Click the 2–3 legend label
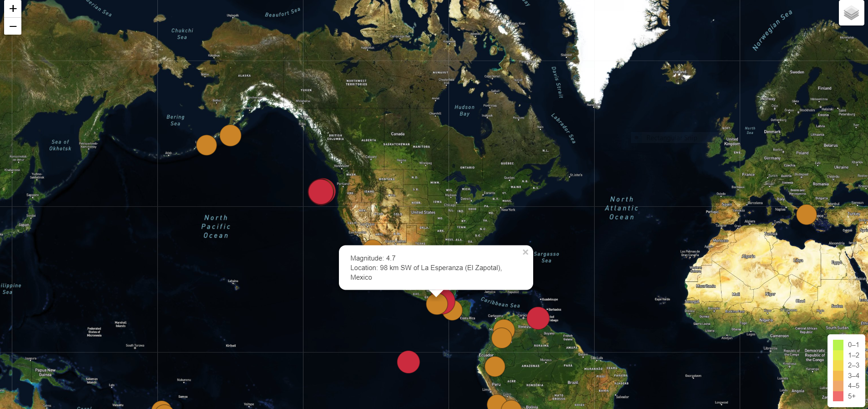 [853, 365]
